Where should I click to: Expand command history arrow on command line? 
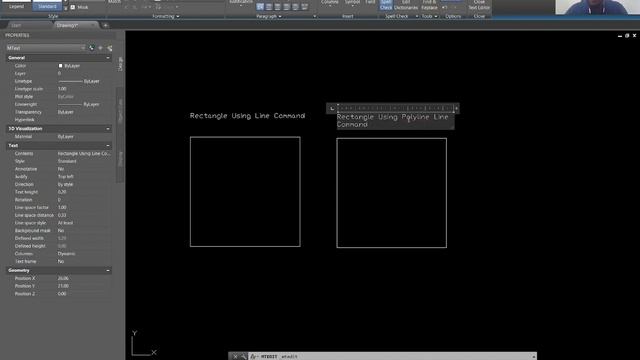pos(533,356)
